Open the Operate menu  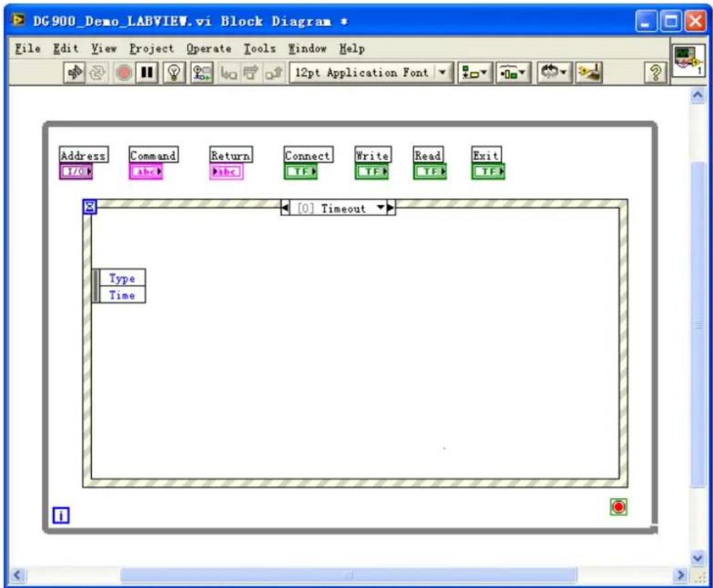pyautogui.click(x=209, y=49)
